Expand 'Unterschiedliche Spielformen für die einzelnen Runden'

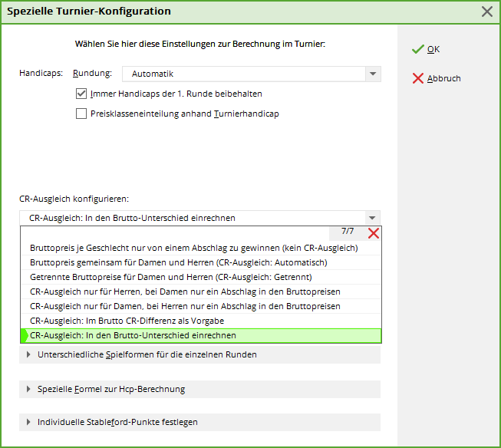[30, 354]
